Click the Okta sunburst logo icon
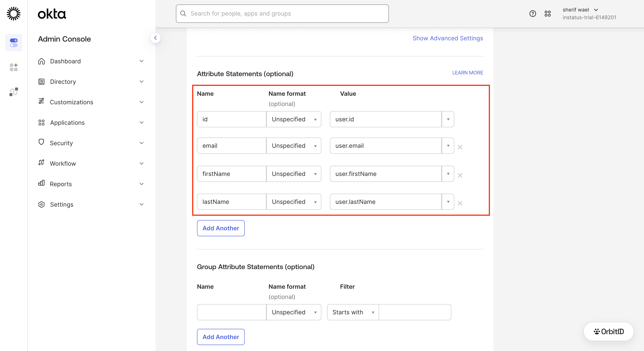 (13, 13)
